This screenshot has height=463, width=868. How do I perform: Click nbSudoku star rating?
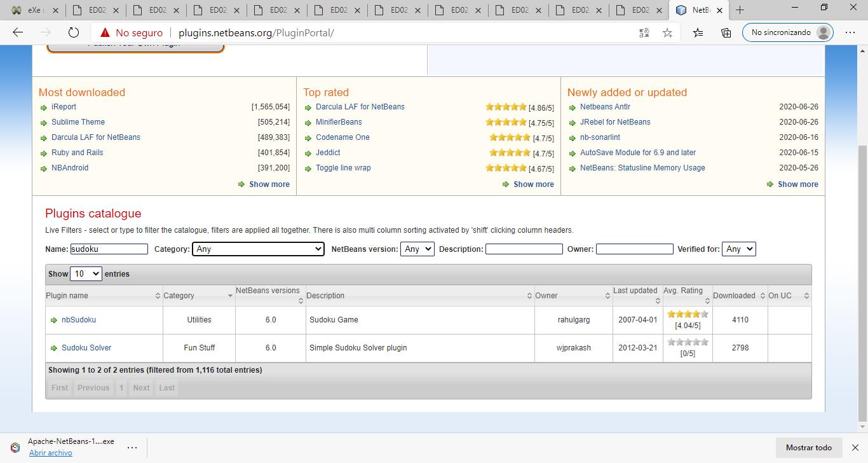click(x=688, y=314)
